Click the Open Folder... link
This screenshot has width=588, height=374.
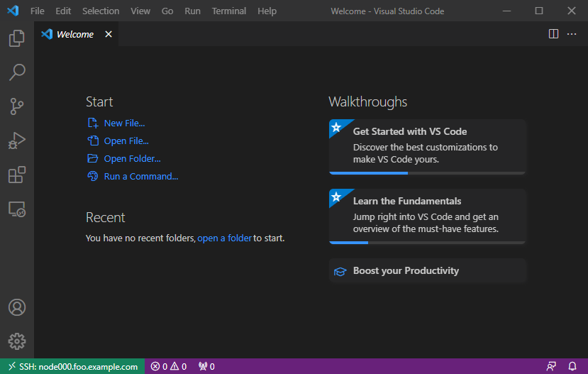[x=132, y=159]
